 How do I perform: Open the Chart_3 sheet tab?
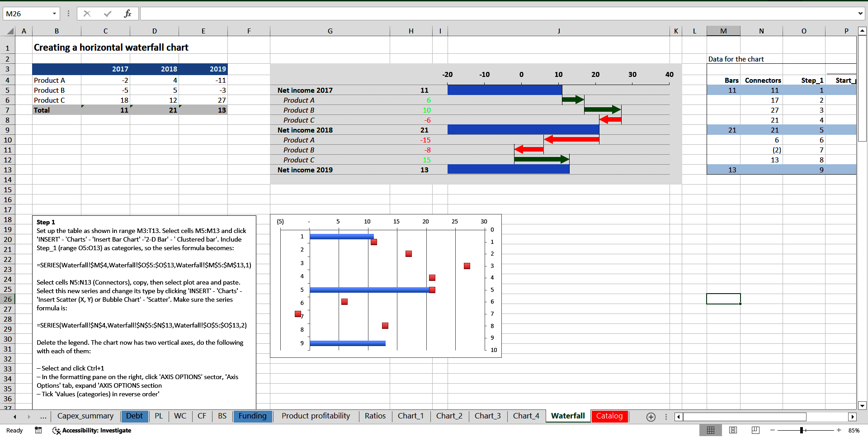487,416
